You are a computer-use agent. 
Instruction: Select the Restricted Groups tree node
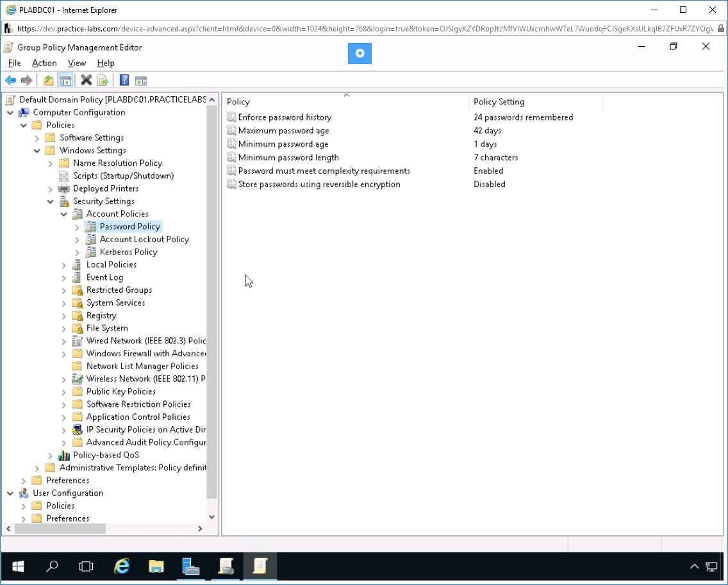119,290
